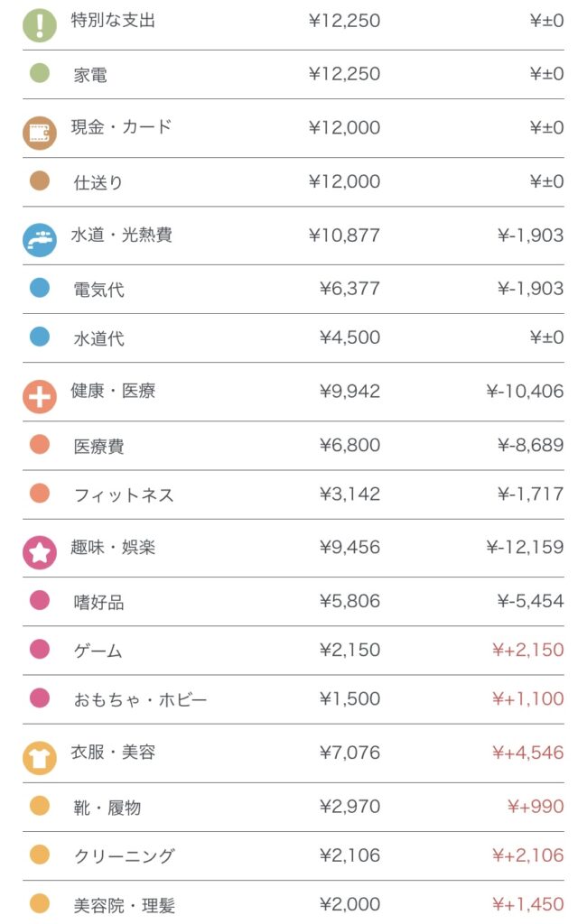Tap the 健康・医療 plus cross icon
Screen dimensions: 587x924
point(39,395)
